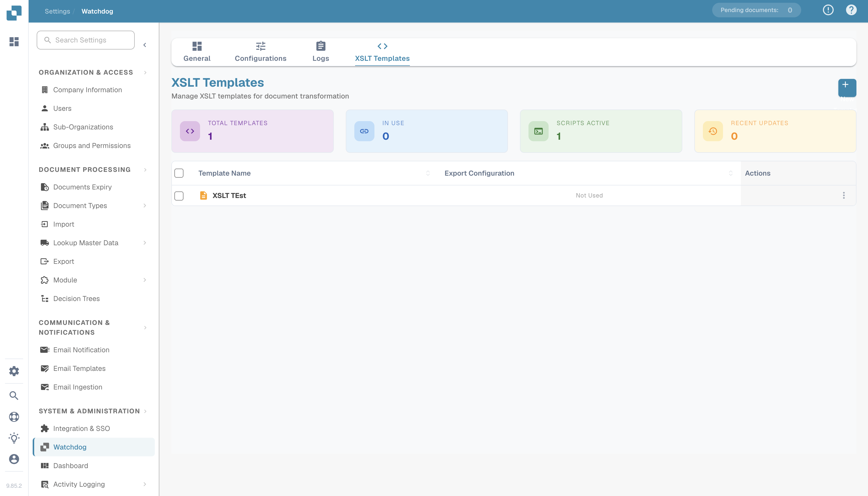868x496 pixels.
Task: Collapse the Organization & Access section
Action: click(x=146, y=73)
